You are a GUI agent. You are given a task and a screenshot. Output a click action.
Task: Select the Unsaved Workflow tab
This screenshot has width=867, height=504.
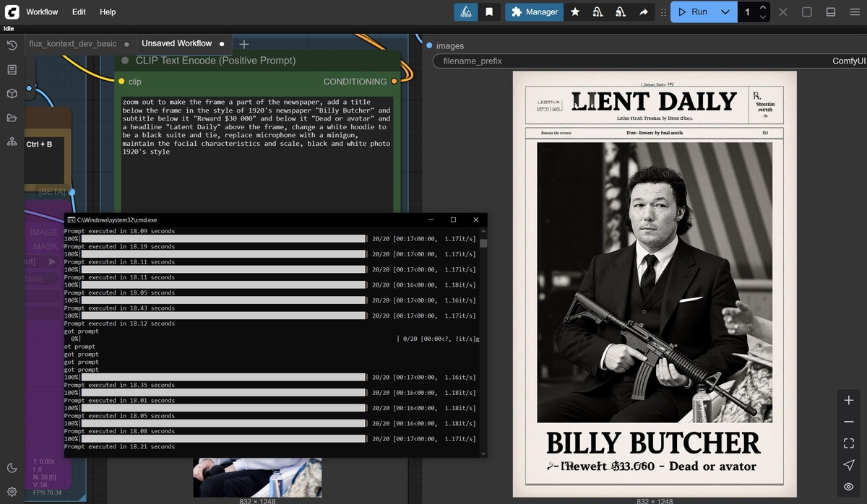tap(177, 43)
